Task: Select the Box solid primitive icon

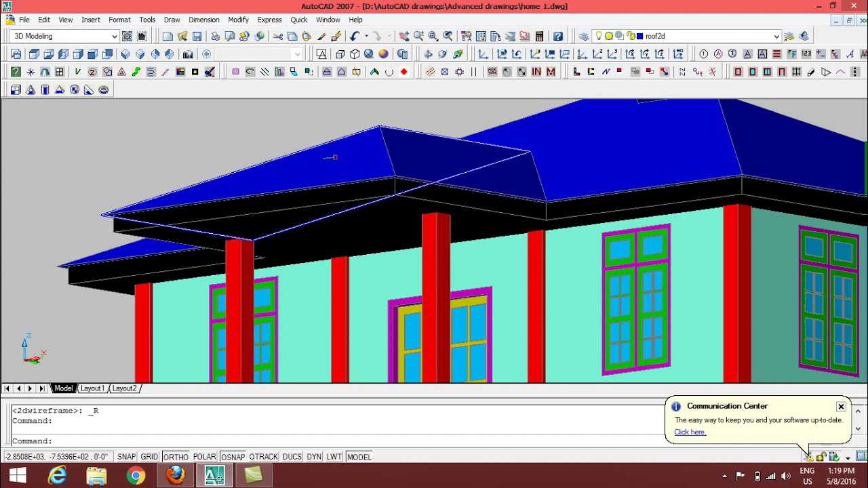Action: pyautogui.click(x=15, y=89)
